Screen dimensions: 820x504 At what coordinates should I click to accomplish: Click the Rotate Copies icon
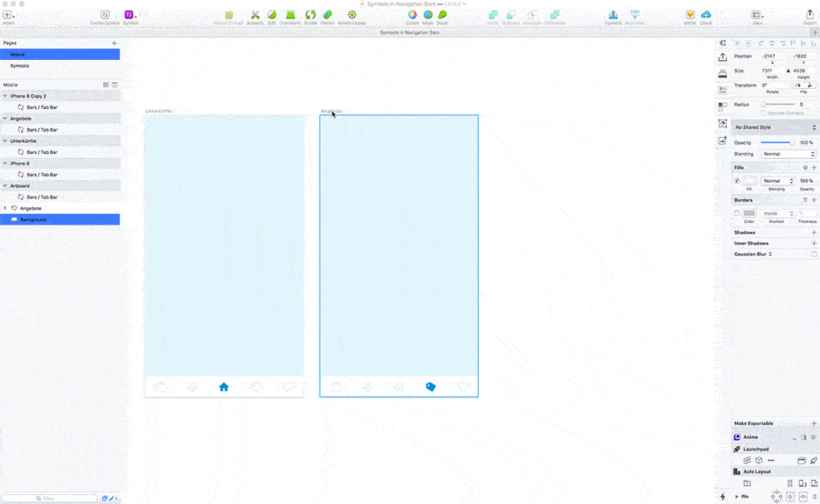(x=352, y=15)
